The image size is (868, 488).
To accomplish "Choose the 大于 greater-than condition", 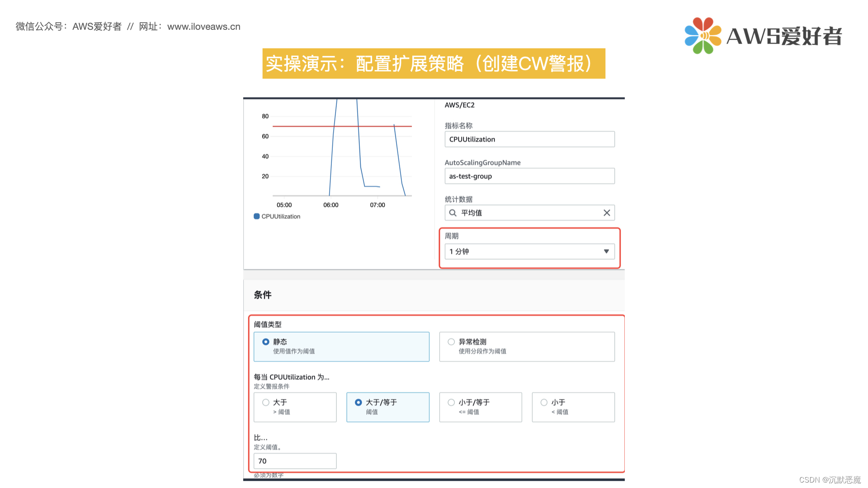I will point(295,407).
